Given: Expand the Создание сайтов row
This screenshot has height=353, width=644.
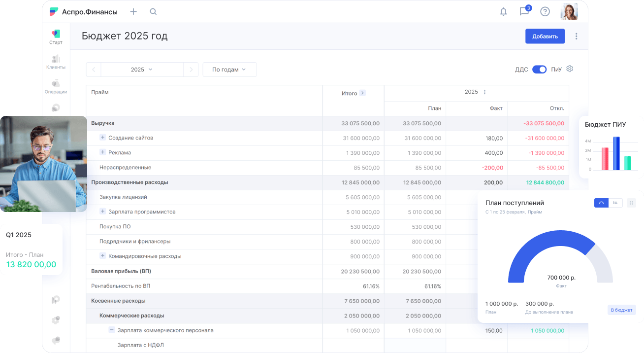Looking at the screenshot, I should (x=103, y=138).
